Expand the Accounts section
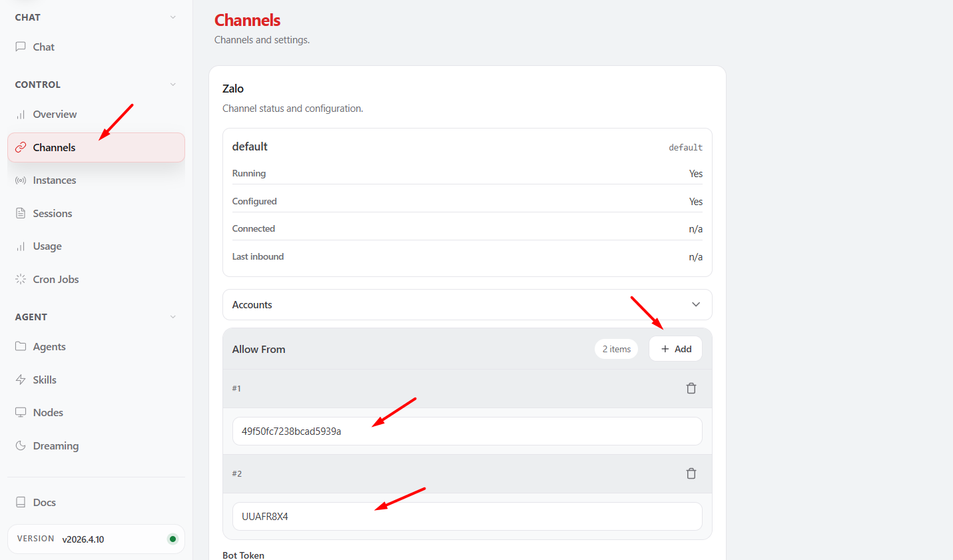 coord(695,304)
